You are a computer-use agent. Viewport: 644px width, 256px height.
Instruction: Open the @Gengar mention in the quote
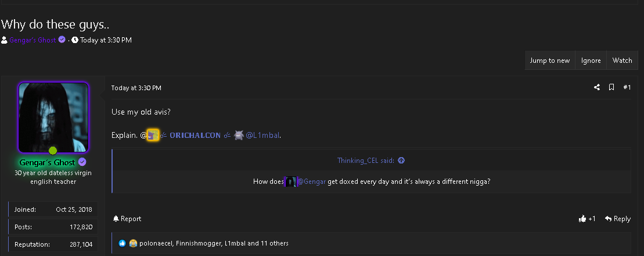click(x=312, y=182)
